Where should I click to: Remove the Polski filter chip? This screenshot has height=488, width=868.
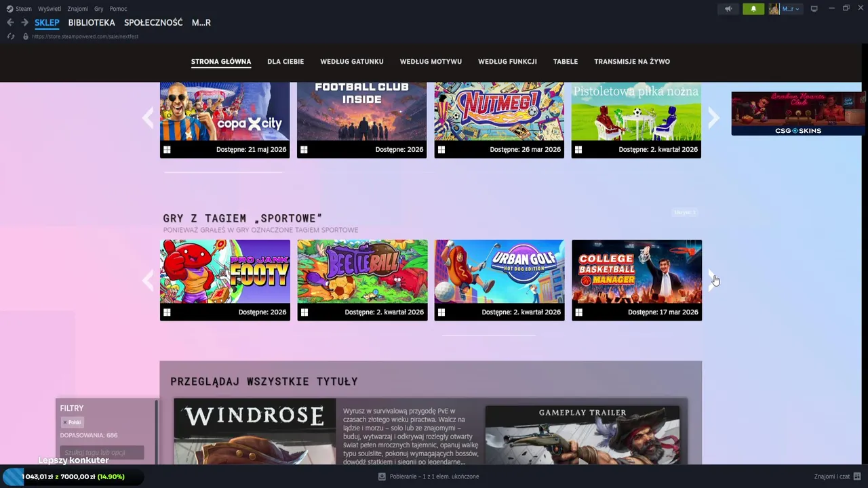pos(65,422)
